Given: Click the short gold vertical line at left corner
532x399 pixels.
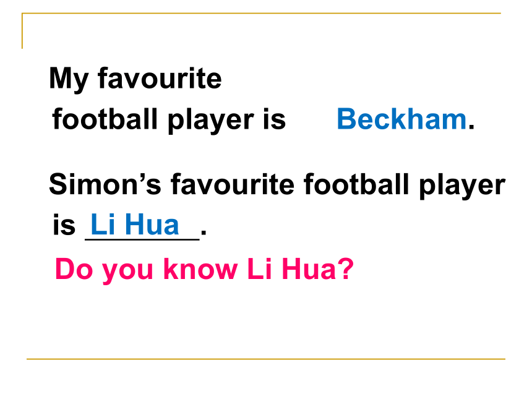Looking at the screenshot, I should pyautogui.click(x=22, y=31).
